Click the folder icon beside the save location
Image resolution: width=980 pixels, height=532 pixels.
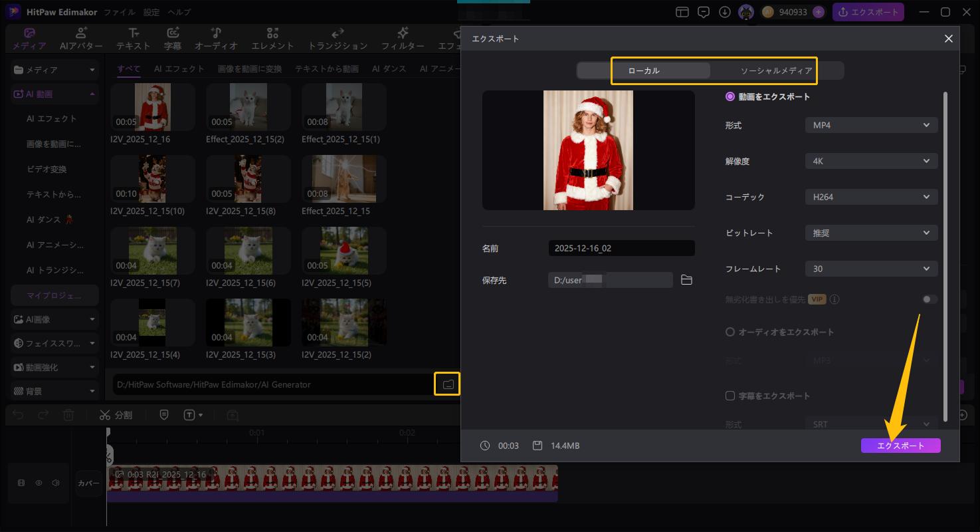[x=686, y=280]
